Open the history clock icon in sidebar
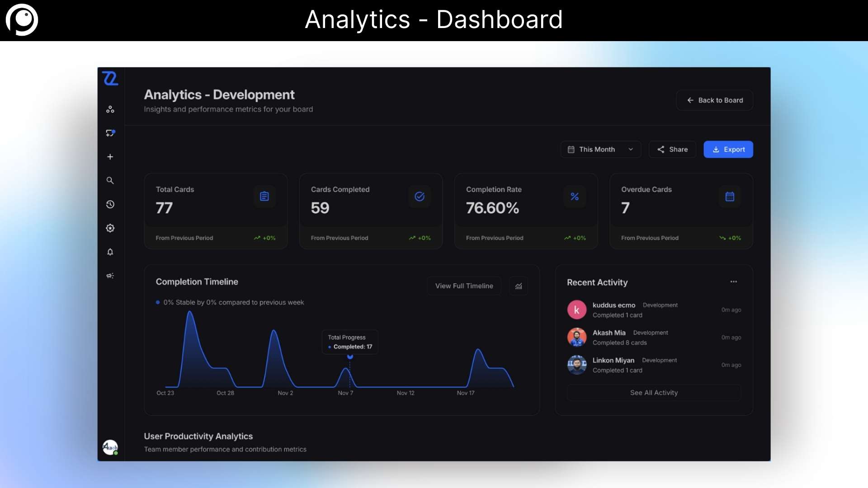 click(x=110, y=204)
